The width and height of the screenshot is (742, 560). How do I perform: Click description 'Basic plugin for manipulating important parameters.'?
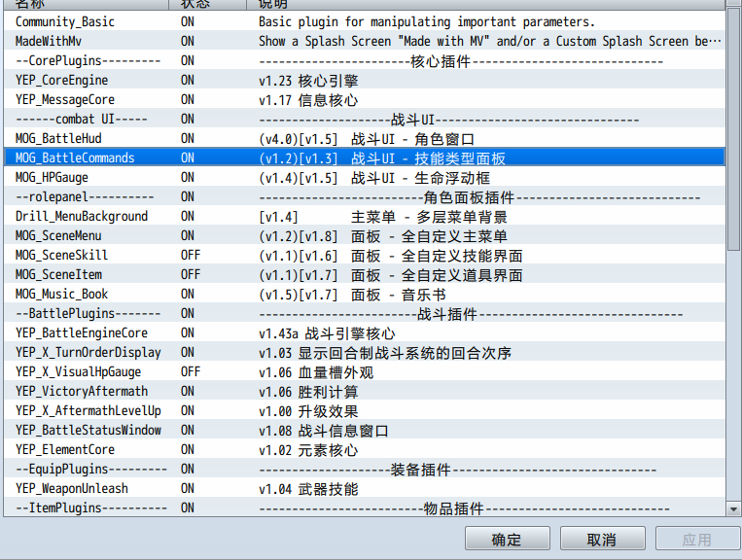coord(427,21)
